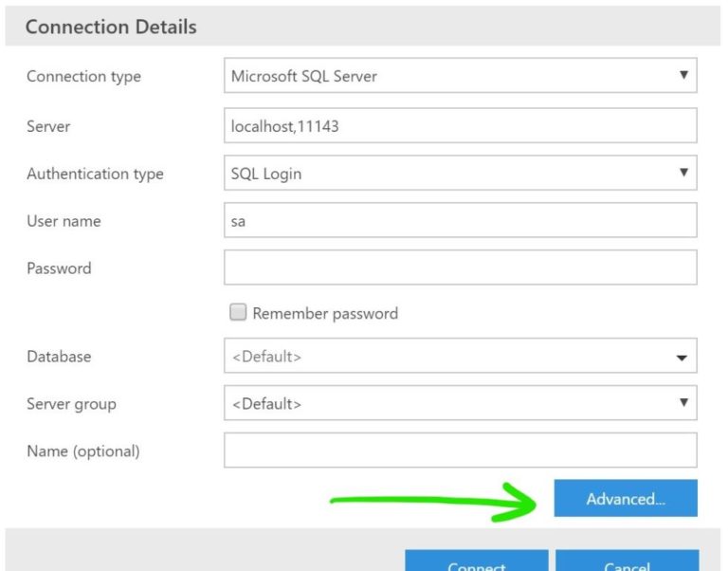Viewport: 728px width, 571px height.
Task: Expand the Database '<Default>' combo box
Action: [446, 357]
